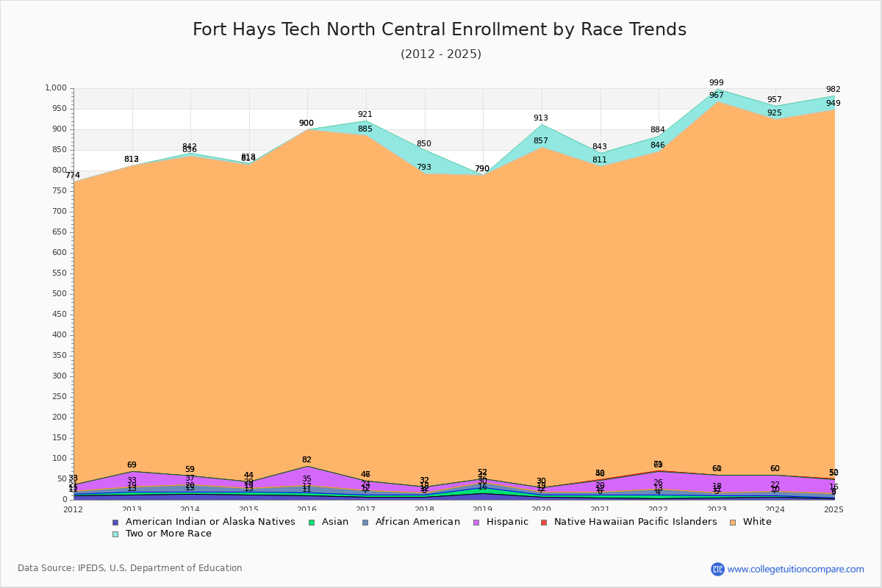This screenshot has width=882, height=588.
Task: Click the 790 data label at 2019
Action: (x=482, y=168)
